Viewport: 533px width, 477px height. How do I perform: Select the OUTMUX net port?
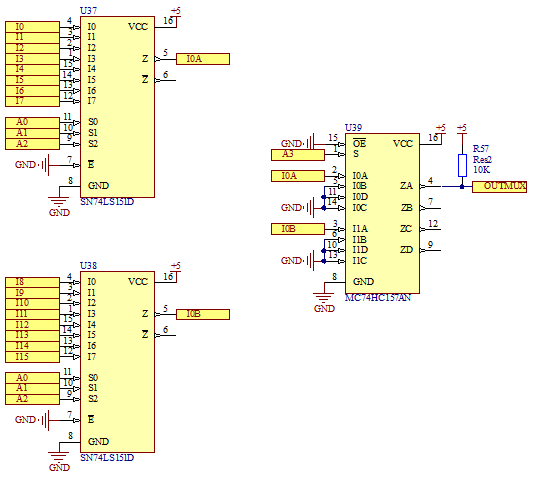[499, 187]
